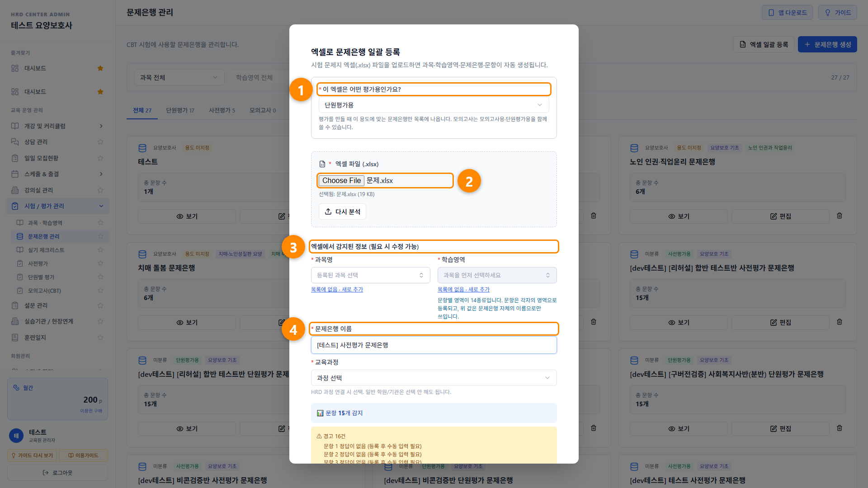Delete the 합반 테스트반 사전평가 문제은행 card
The height and width of the screenshot is (488, 868).
pos(840,322)
